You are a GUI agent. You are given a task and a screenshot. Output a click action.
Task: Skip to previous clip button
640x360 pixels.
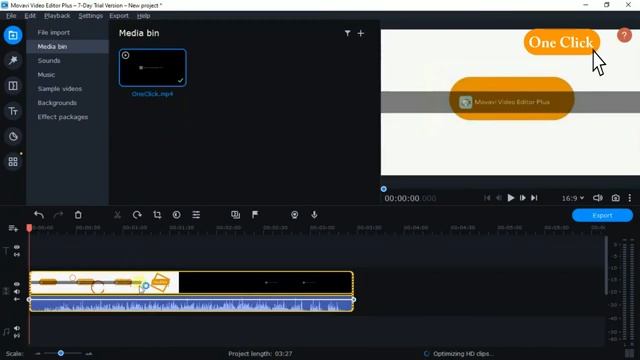(487, 198)
